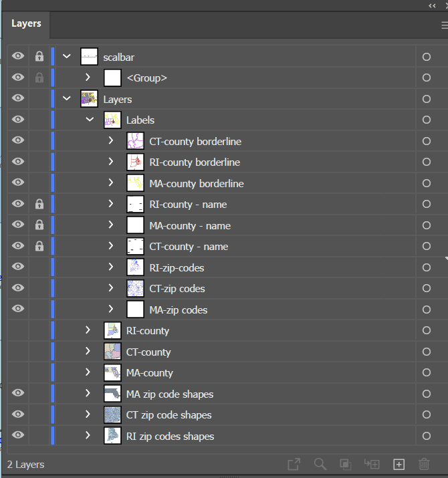Click blue color bar of MA-zip codes
The width and height of the screenshot is (448, 478).
pos(52,309)
